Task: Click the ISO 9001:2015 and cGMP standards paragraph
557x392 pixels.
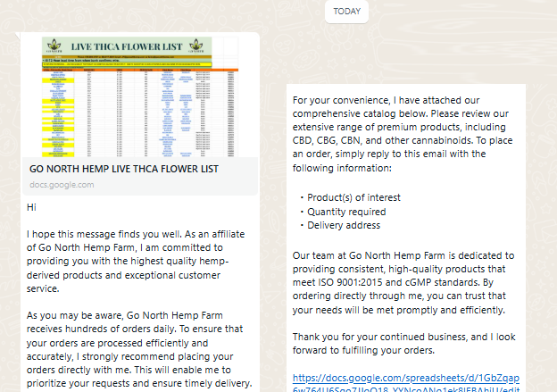Action: tap(403, 282)
